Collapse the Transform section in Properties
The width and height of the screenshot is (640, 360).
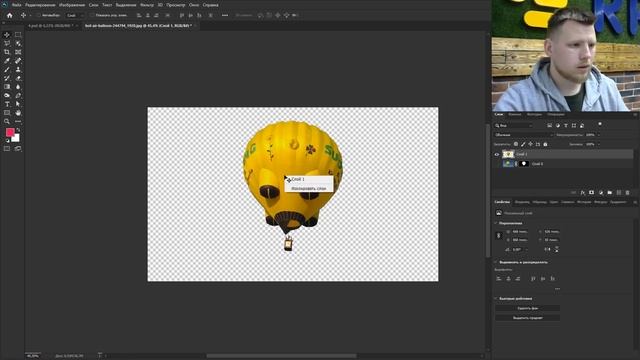[496, 223]
